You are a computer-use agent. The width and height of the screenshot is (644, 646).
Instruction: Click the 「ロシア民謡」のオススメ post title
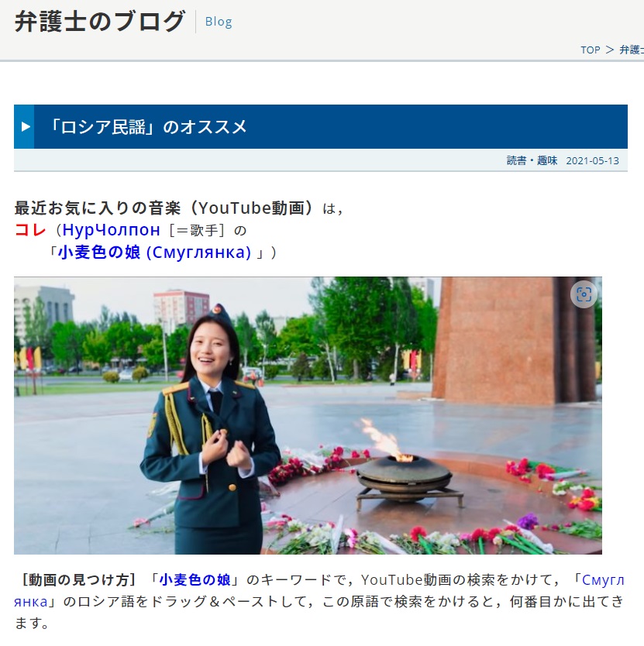tap(147, 126)
